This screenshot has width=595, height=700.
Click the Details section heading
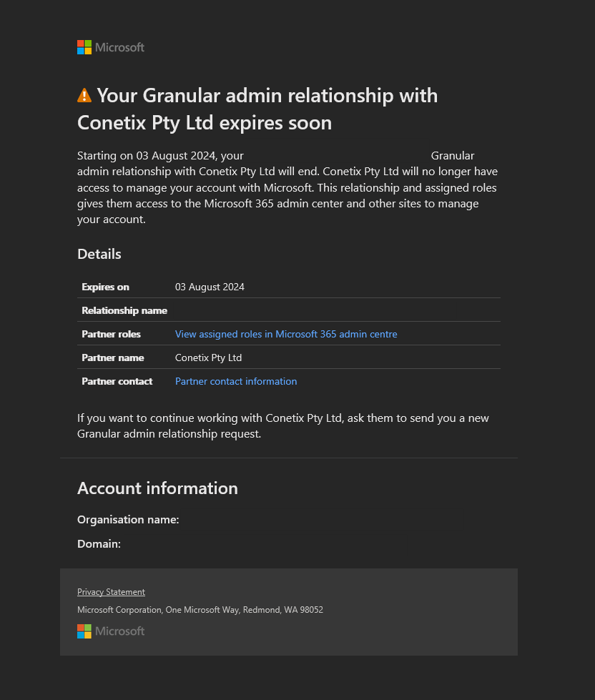[99, 254]
